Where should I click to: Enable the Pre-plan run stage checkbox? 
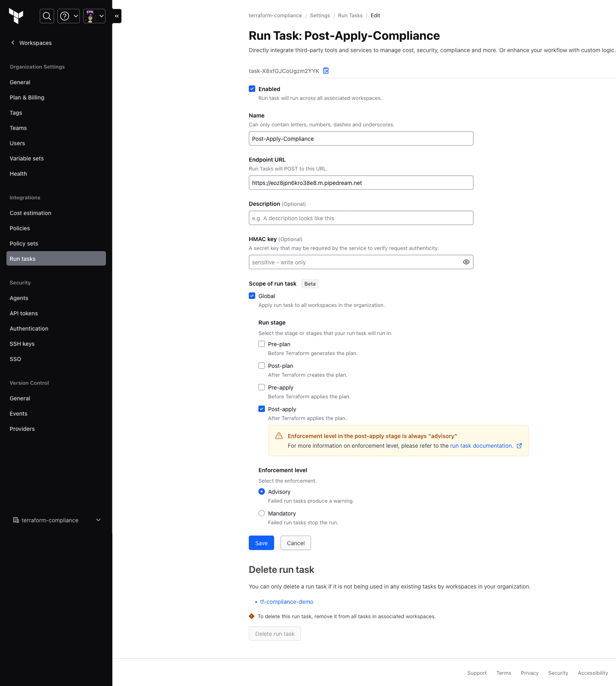coord(262,344)
